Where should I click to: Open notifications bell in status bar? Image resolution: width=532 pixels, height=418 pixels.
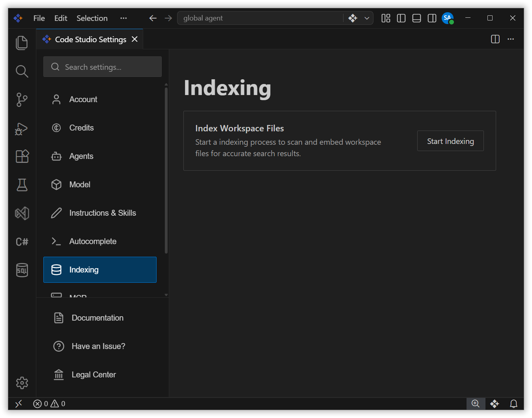tap(513, 403)
